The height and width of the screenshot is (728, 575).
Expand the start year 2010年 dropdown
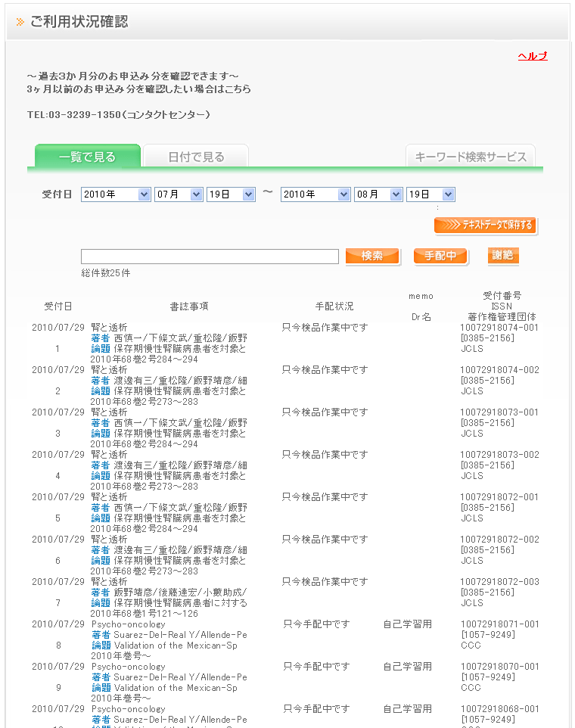[116, 194]
